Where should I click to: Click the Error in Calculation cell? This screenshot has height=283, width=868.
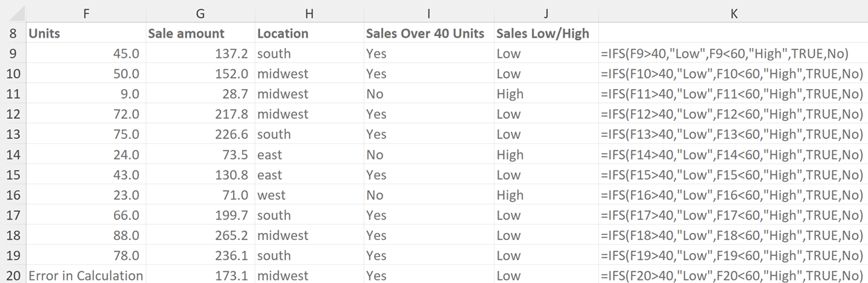coord(86,275)
